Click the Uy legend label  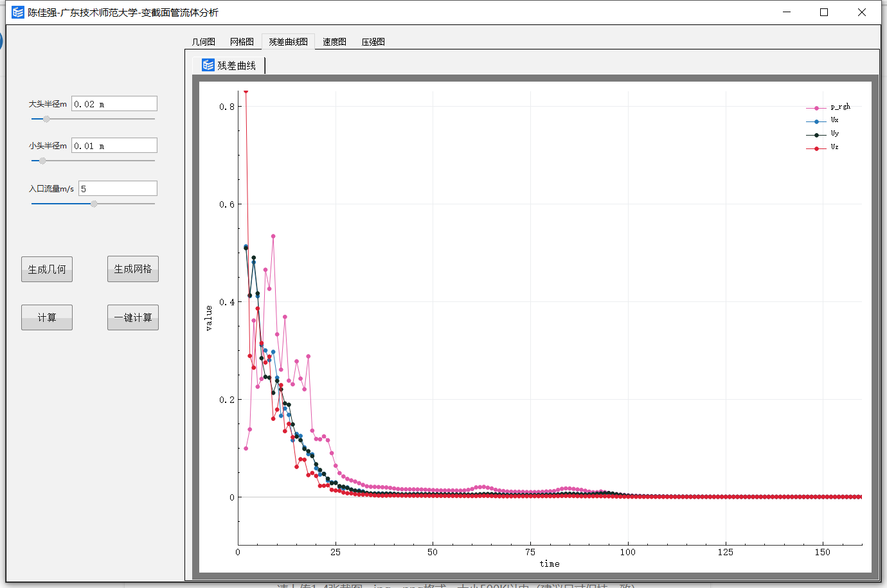(834, 134)
